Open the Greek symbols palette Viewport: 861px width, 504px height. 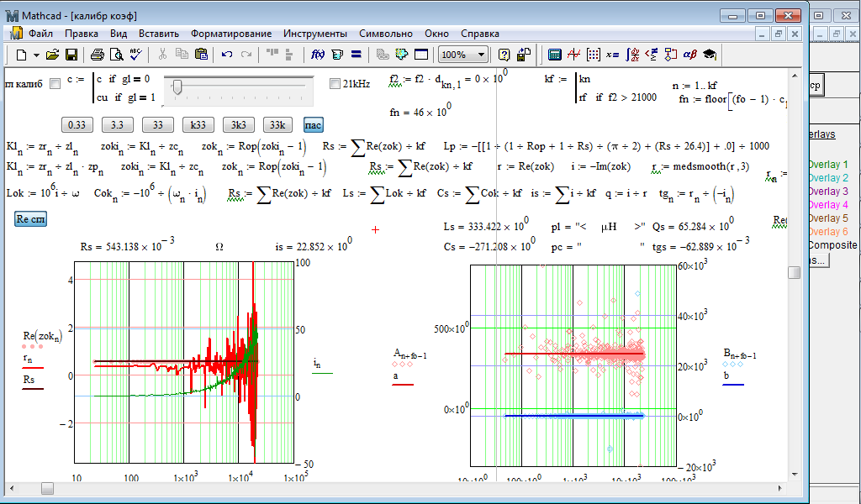click(689, 55)
